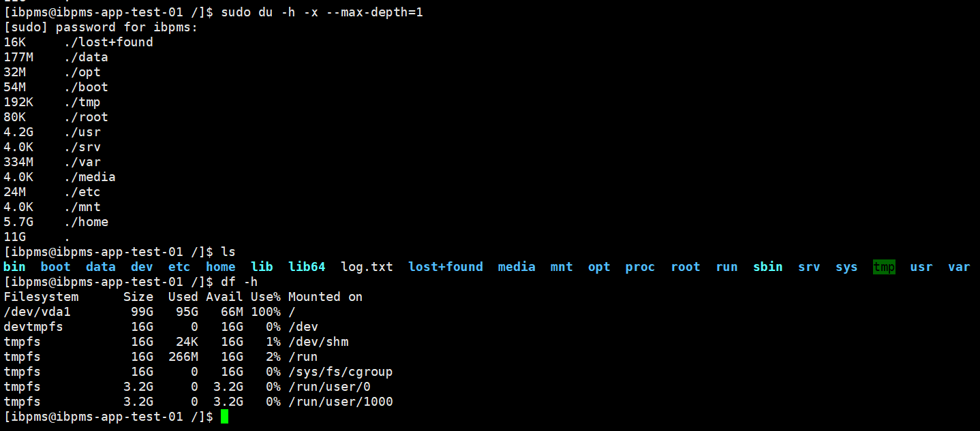Click the 5.7G size value
Screen dimensions: 980x431
tap(18, 222)
